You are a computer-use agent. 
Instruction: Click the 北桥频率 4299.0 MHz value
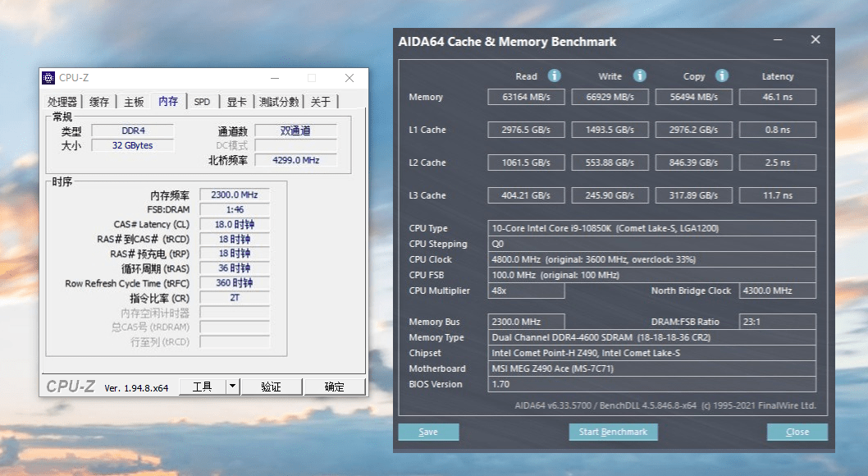(x=295, y=160)
